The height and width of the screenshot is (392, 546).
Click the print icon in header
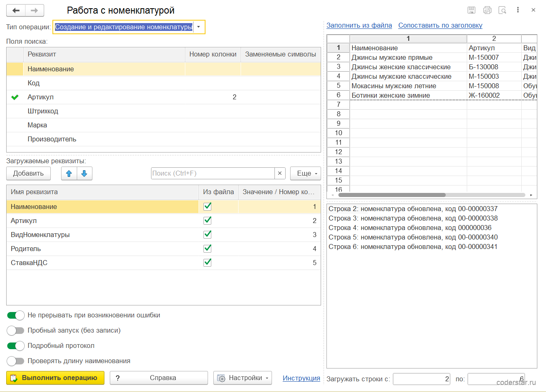tap(487, 10)
